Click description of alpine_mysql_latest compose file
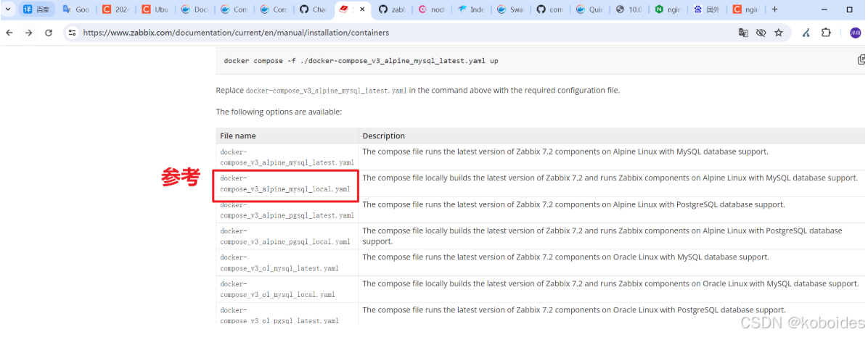 (565, 151)
